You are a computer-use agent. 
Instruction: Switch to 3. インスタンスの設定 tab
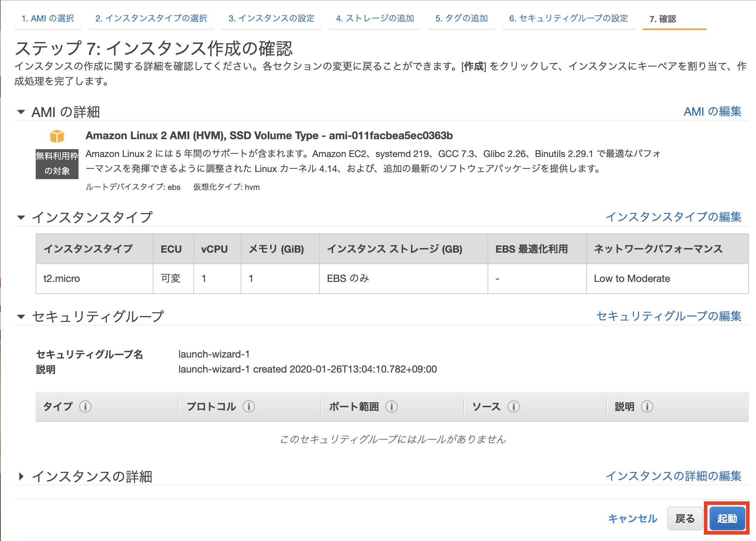click(272, 19)
